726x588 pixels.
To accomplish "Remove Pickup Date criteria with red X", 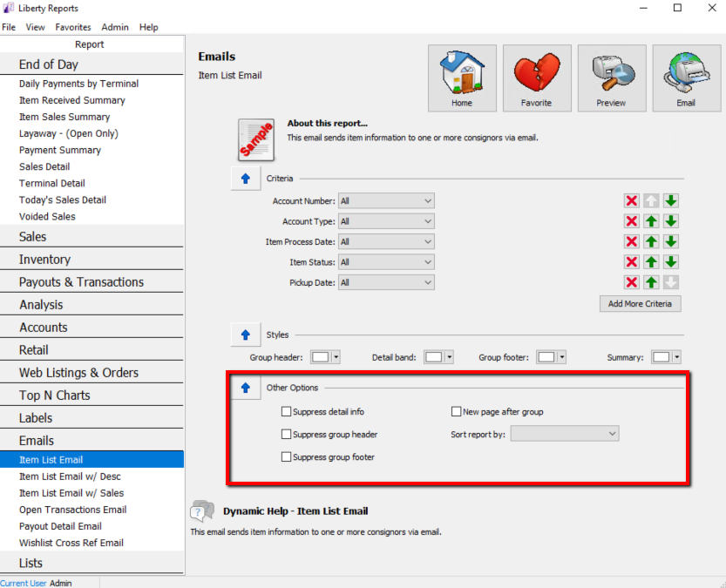I will point(632,282).
